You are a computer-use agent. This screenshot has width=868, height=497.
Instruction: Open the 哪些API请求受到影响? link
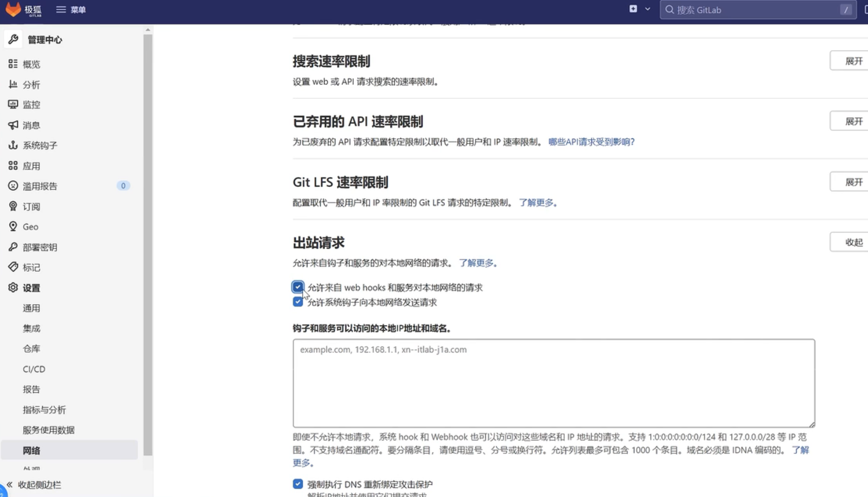(x=591, y=142)
